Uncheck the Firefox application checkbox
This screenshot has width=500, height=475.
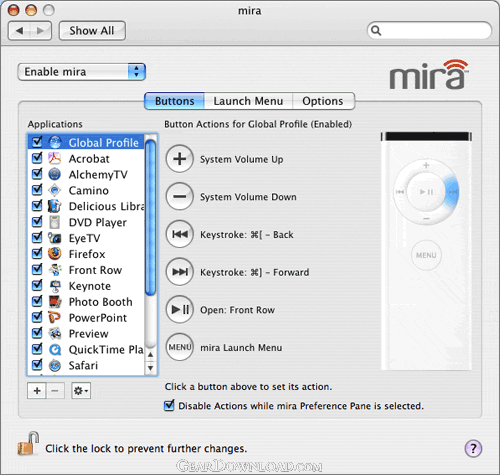coord(37,254)
